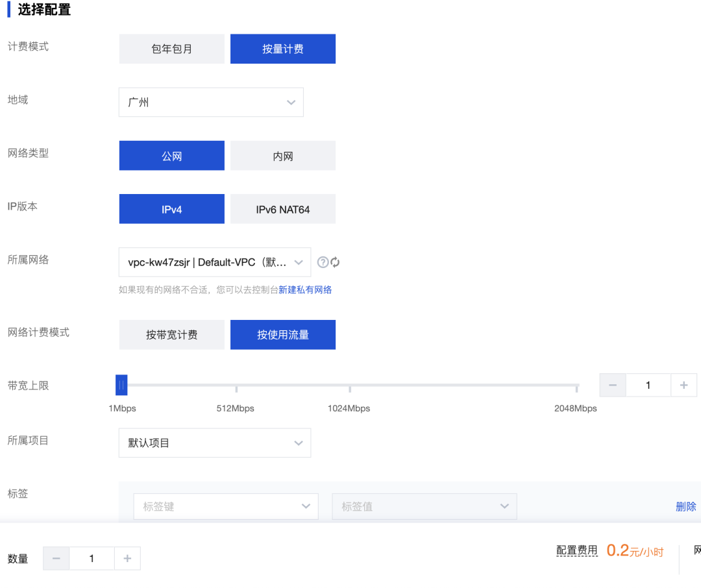Open help icon beside network dropdown
Screen dimensions: 701x588
(x=323, y=262)
